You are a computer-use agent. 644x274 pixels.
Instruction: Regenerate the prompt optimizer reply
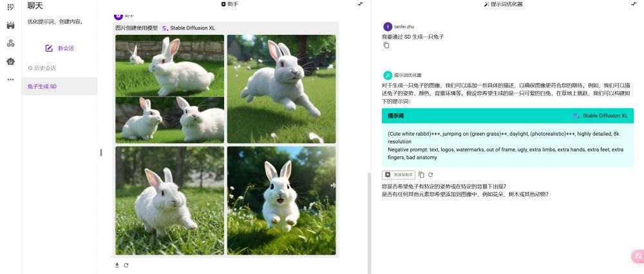click(430, 175)
